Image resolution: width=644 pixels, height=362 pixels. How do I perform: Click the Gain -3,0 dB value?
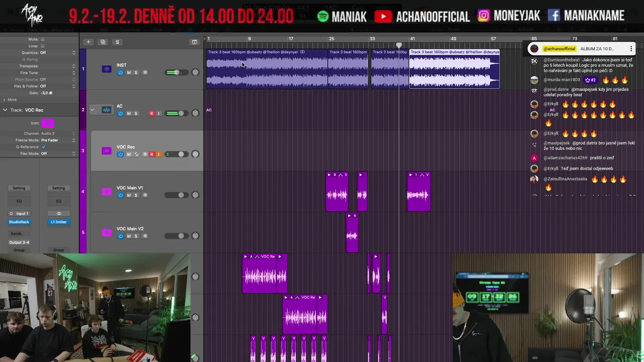pyautogui.click(x=47, y=93)
